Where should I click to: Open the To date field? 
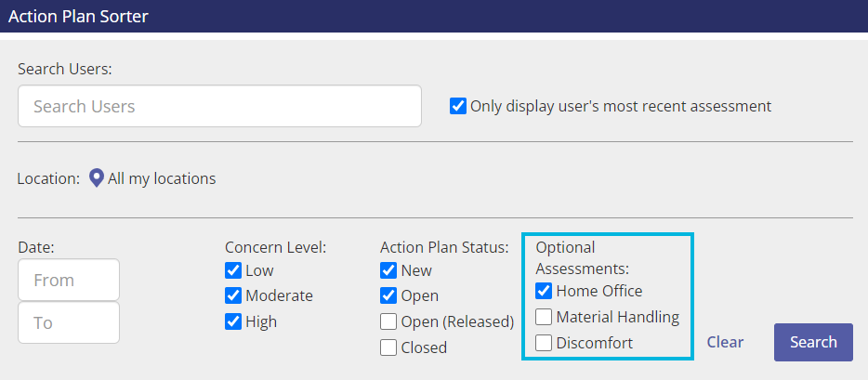(x=69, y=322)
